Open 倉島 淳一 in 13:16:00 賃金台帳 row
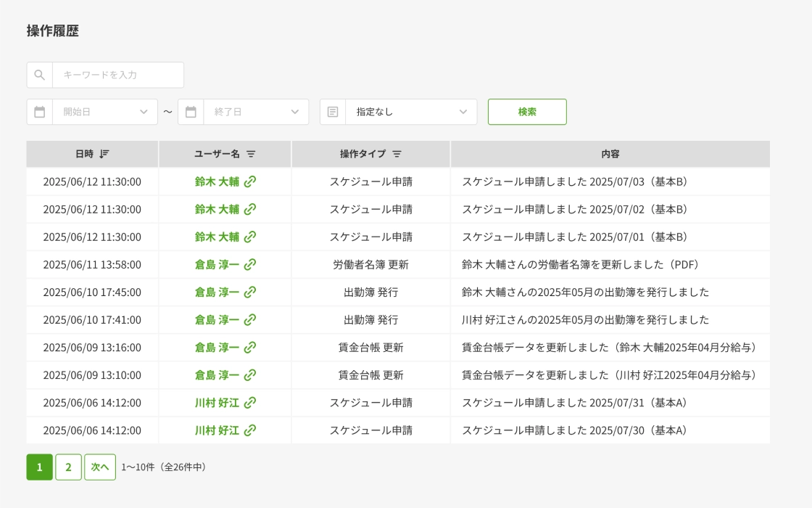 click(217, 348)
